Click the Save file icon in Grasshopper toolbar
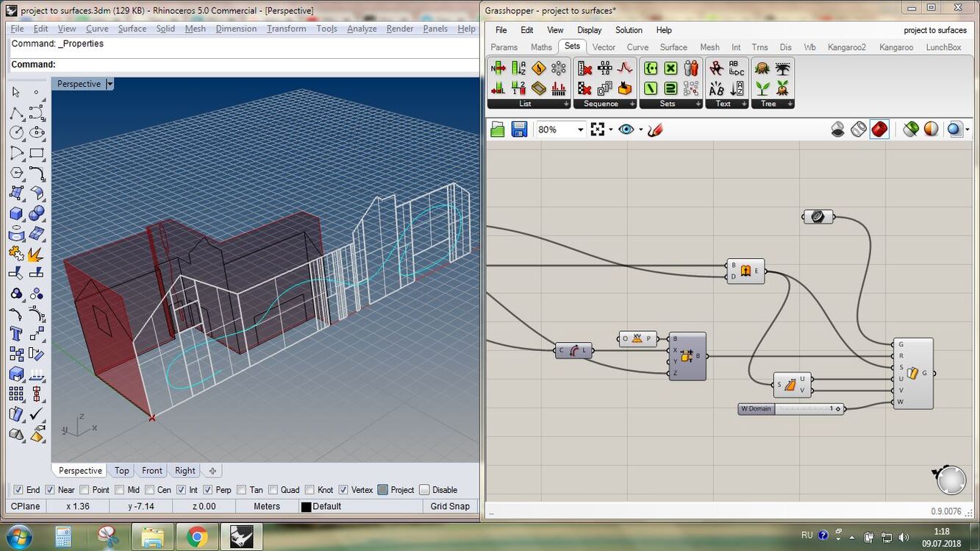The image size is (980, 551). 519,129
